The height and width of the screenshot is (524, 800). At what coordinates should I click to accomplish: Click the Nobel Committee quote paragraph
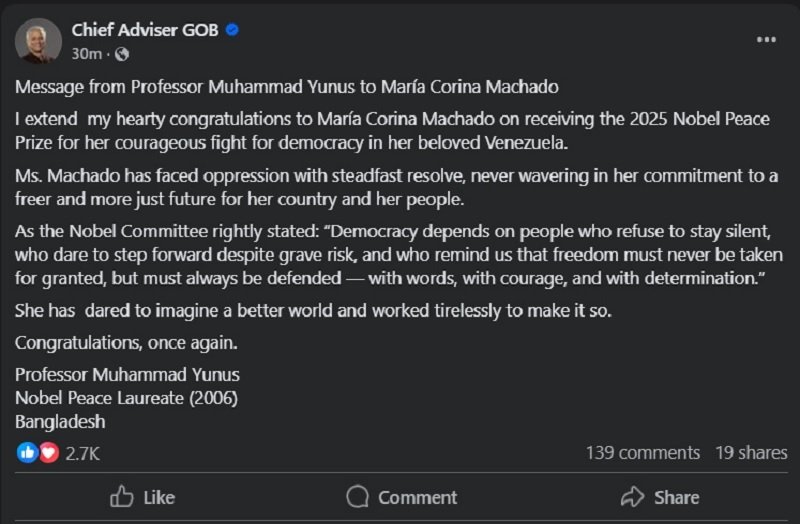click(x=390, y=255)
